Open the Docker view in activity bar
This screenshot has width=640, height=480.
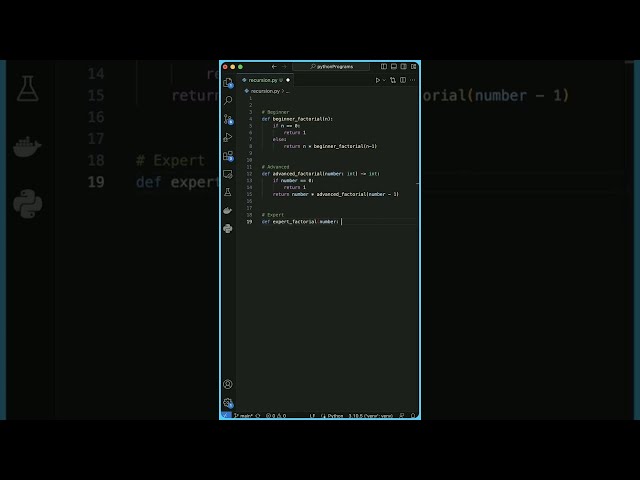coord(228,211)
